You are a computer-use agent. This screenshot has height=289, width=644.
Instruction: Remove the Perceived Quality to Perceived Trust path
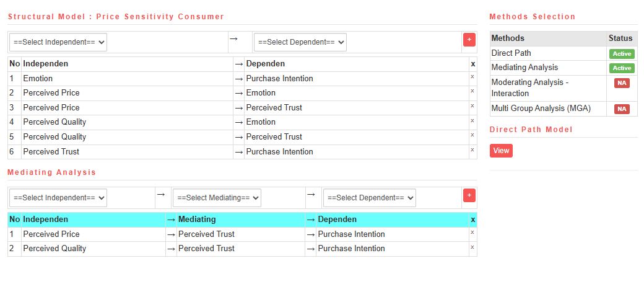(x=472, y=135)
